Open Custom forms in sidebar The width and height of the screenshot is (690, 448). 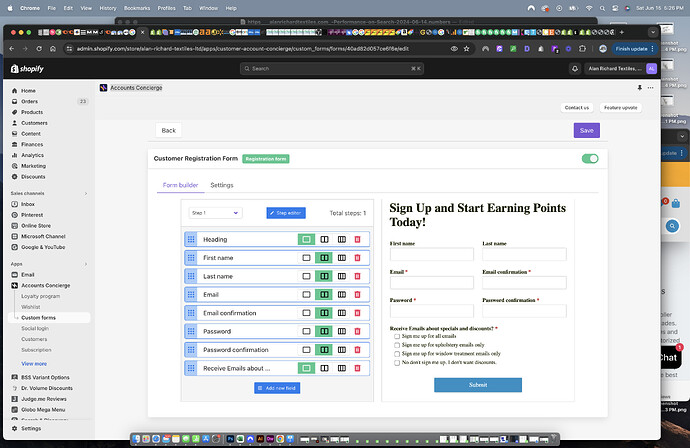38,318
